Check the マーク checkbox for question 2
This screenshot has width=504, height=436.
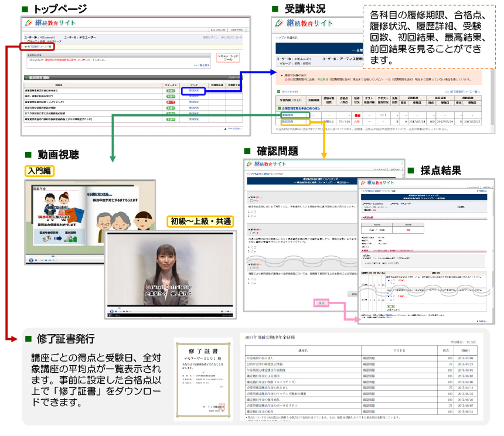coord(251,233)
